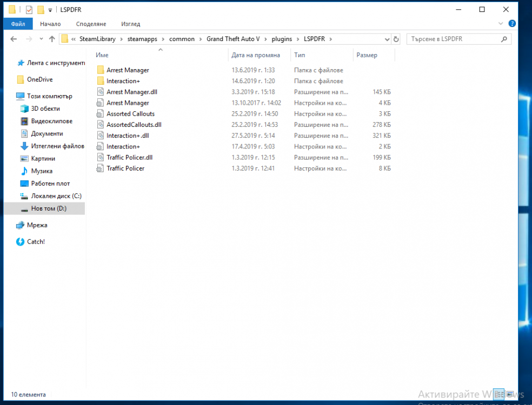Go to SteamLibrary in address bar

click(97, 39)
